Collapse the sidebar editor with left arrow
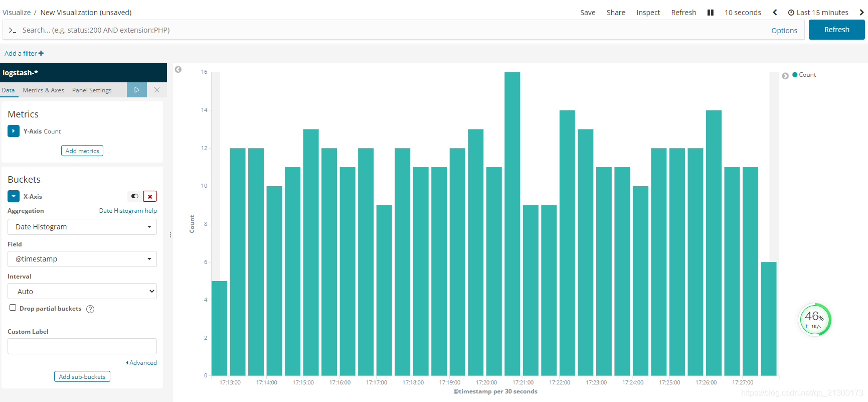Viewport: 868px width, 402px height. (178, 69)
